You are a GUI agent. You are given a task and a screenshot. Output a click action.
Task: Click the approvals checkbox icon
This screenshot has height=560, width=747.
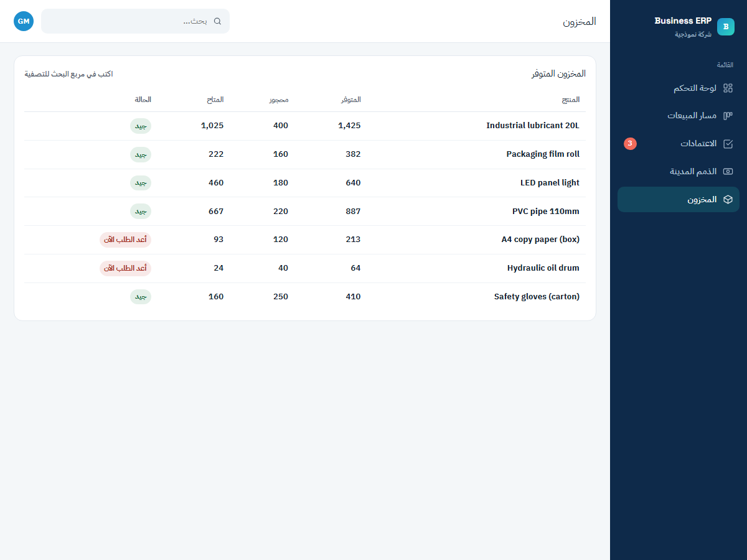pyautogui.click(x=728, y=144)
